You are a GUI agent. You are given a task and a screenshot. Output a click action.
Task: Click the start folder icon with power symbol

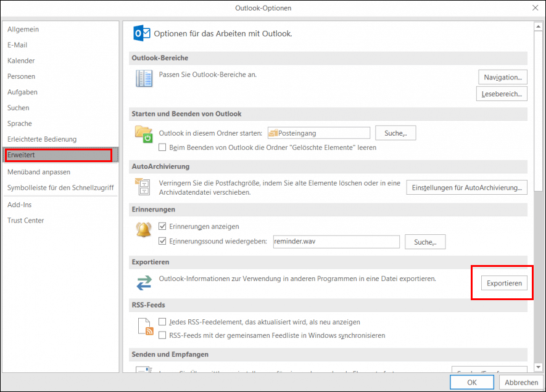pyautogui.click(x=144, y=134)
